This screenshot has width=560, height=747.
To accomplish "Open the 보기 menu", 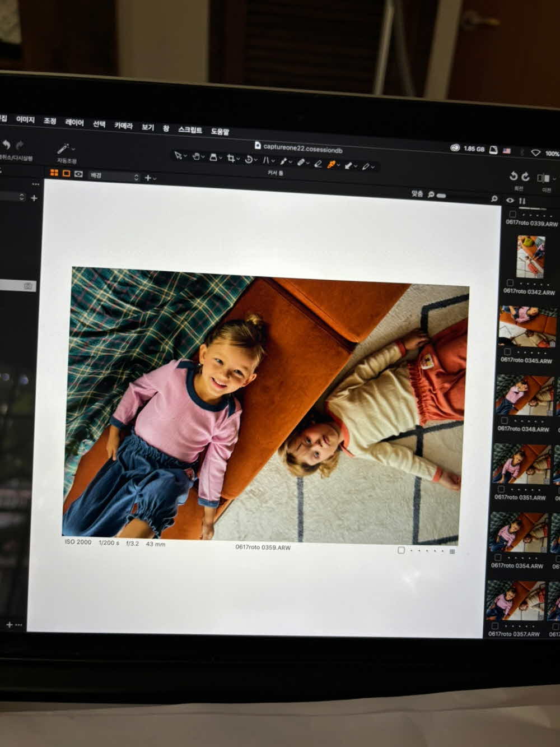I will pos(148,127).
